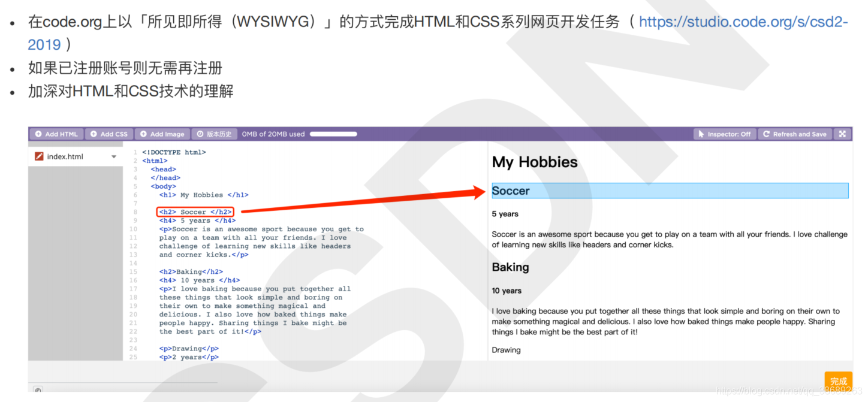Click the plus icon on Add HTML
The height and width of the screenshot is (402, 868).
[x=38, y=134]
